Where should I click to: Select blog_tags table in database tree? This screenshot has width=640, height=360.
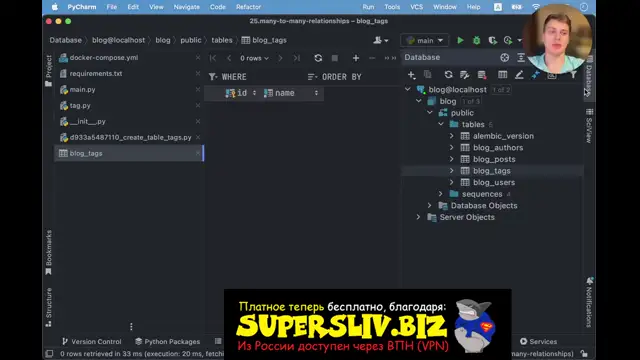(x=491, y=171)
